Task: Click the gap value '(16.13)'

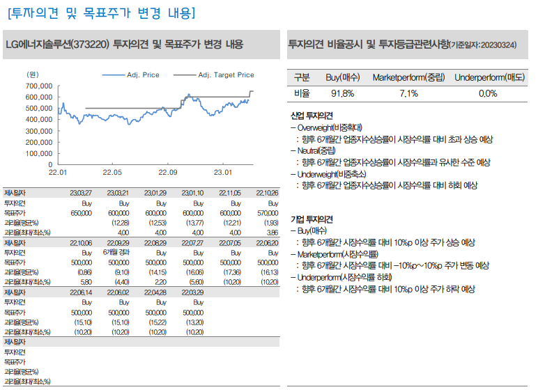Action: click(269, 272)
